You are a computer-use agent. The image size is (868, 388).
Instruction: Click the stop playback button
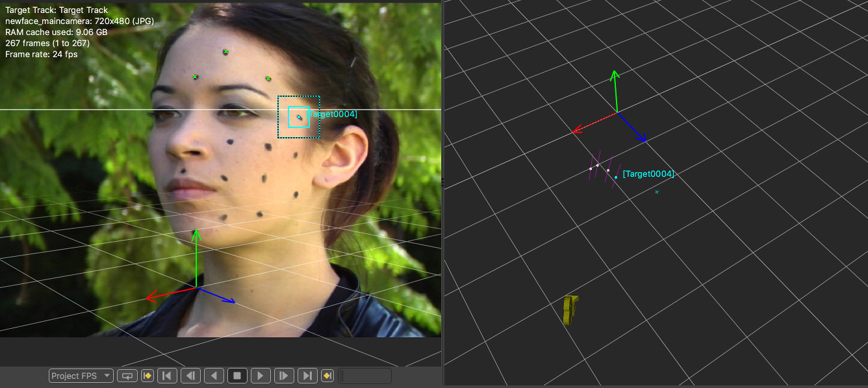(237, 376)
